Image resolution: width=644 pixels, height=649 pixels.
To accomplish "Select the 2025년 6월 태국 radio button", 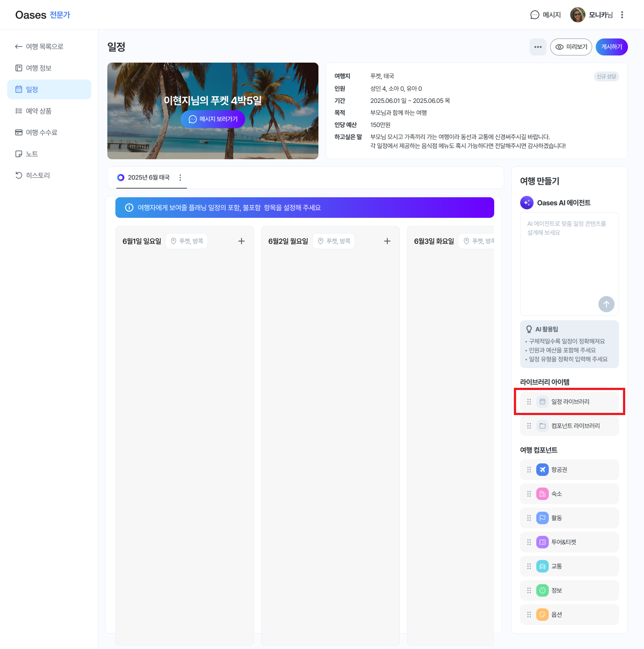I will 121,178.
